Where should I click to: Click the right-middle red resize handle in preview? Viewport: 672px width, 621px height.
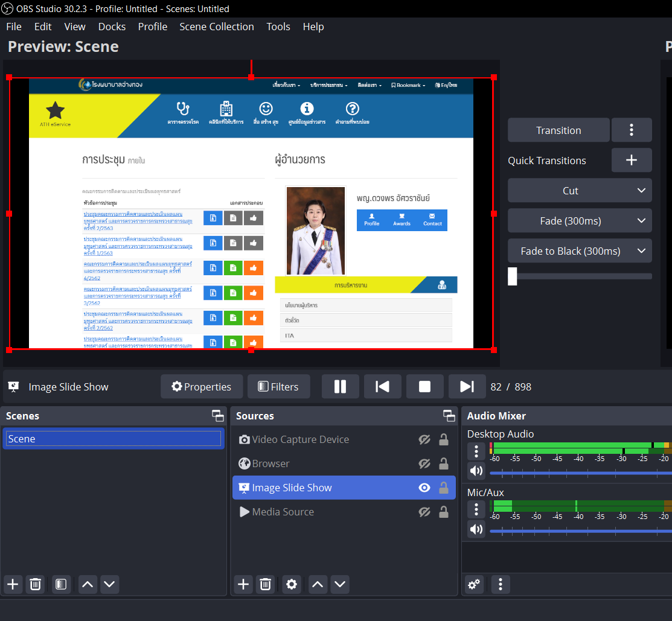coord(494,213)
